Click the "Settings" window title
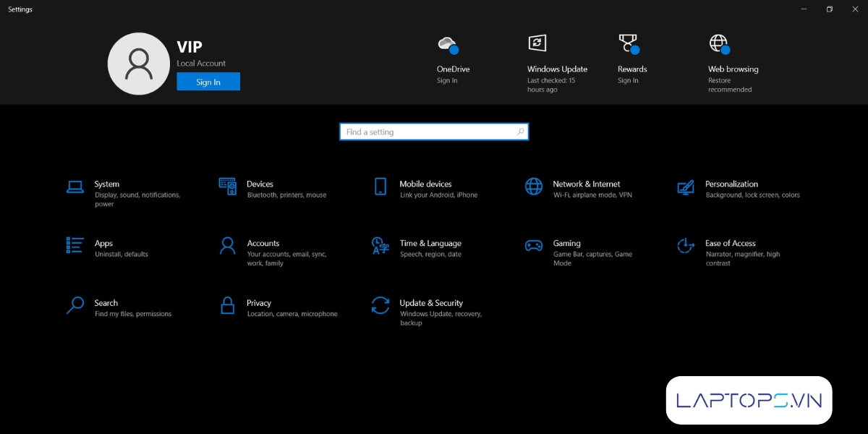Viewport: 868px width, 434px height. (x=20, y=9)
